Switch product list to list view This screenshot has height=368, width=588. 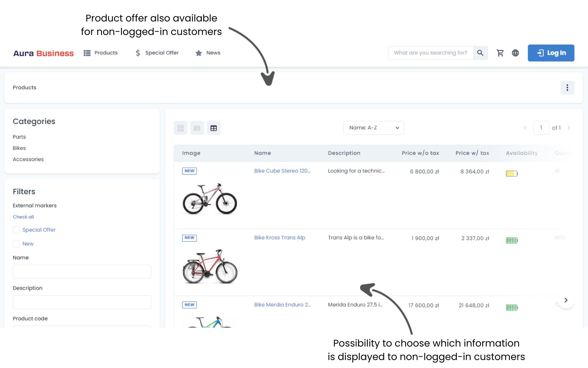[x=197, y=128]
